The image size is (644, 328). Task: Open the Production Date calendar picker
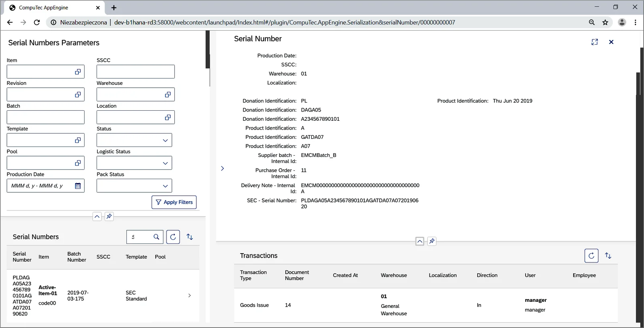click(78, 186)
